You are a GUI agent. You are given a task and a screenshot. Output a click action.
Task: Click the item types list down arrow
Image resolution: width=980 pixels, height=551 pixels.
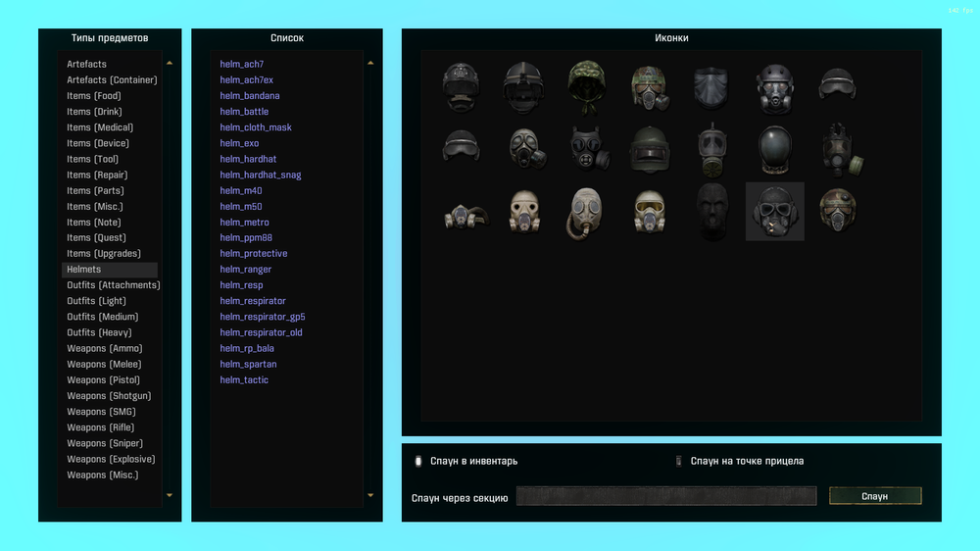[x=170, y=495]
